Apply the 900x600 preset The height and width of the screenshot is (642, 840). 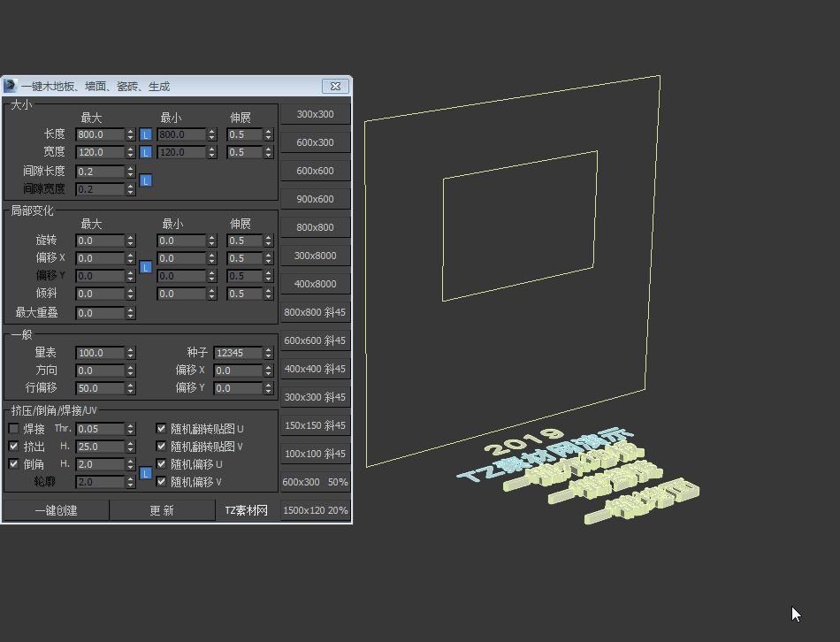pyautogui.click(x=316, y=199)
